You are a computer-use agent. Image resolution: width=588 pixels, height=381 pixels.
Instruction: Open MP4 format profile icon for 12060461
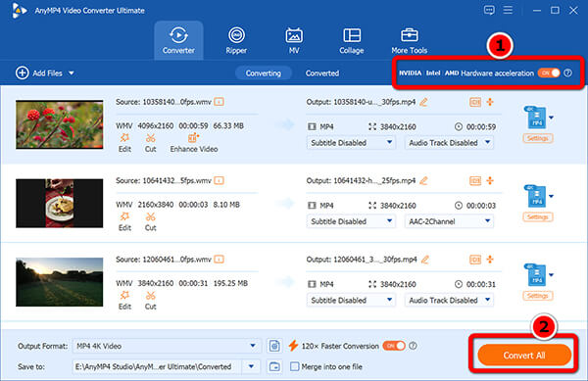[536, 275]
